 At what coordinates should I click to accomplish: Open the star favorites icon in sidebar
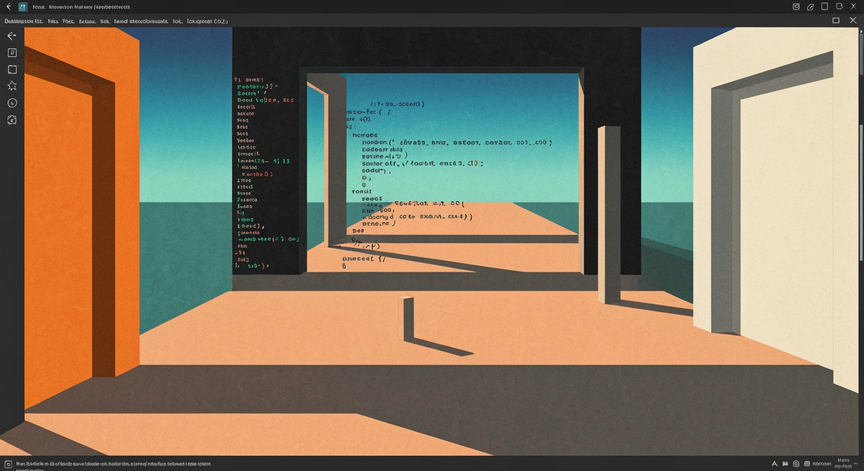tap(12, 85)
